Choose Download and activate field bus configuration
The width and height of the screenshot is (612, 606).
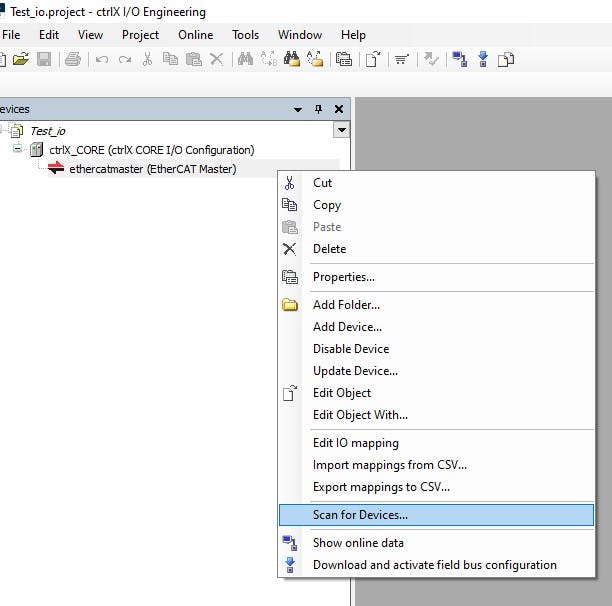(436, 565)
